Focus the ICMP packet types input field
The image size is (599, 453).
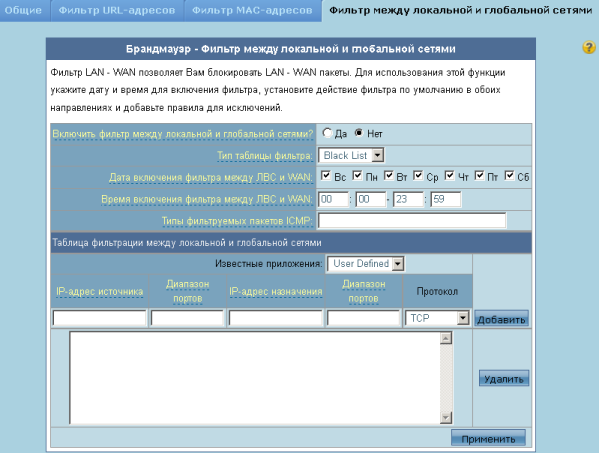click(x=412, y=220)
